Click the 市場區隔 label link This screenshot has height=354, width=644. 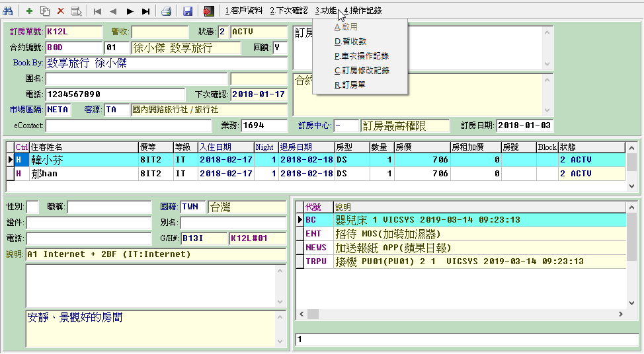pyautogui.click(x=26, y=110)
